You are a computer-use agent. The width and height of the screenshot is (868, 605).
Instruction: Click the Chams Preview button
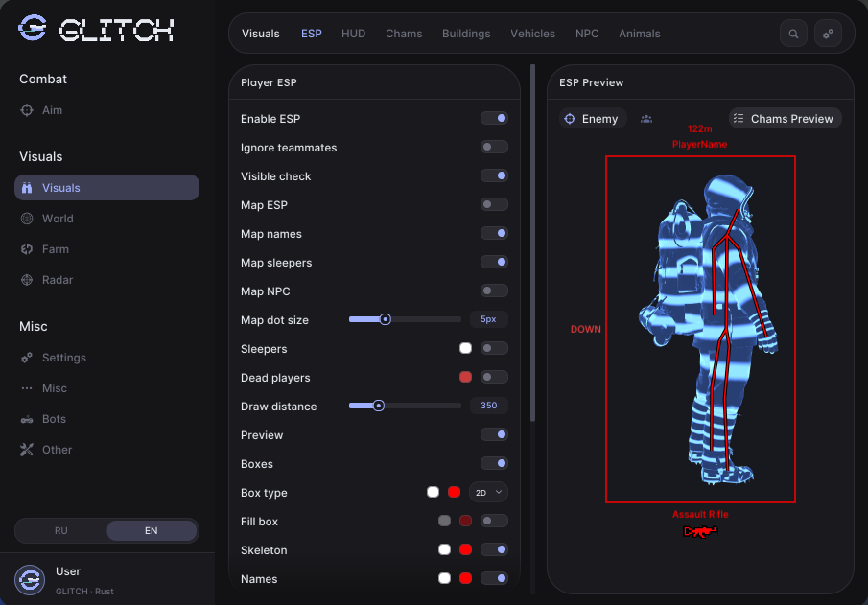(x=785, y=119)
